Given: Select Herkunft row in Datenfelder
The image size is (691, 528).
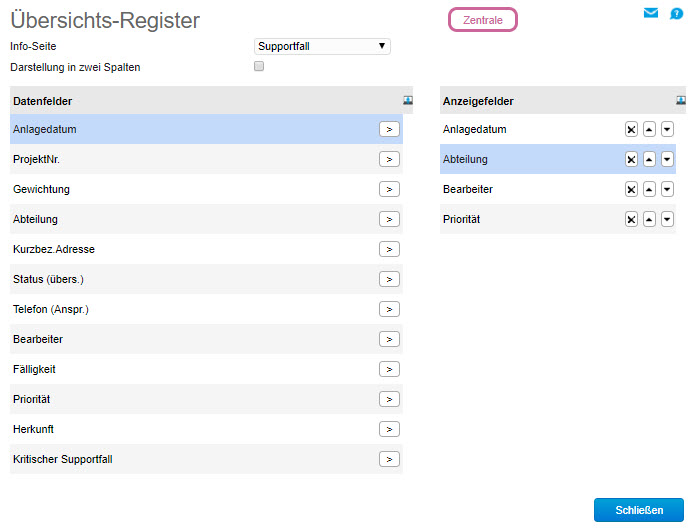Looking at the screenshot, I should point(206,429).
